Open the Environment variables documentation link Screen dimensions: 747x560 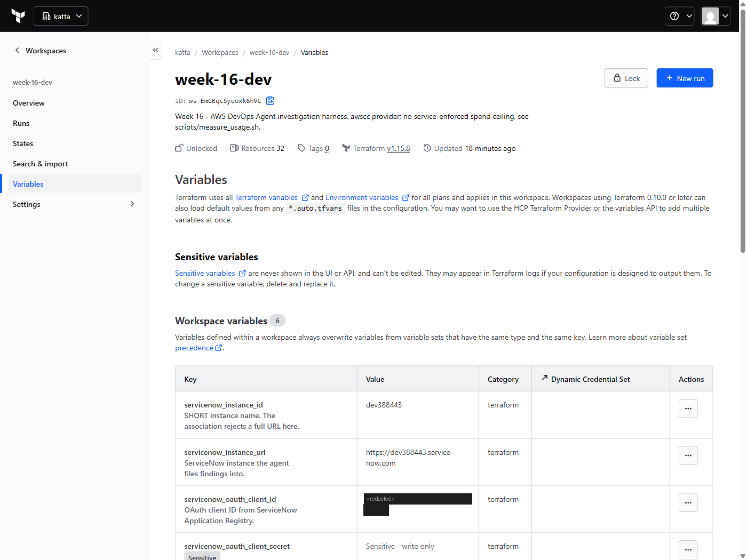[367, 197]
